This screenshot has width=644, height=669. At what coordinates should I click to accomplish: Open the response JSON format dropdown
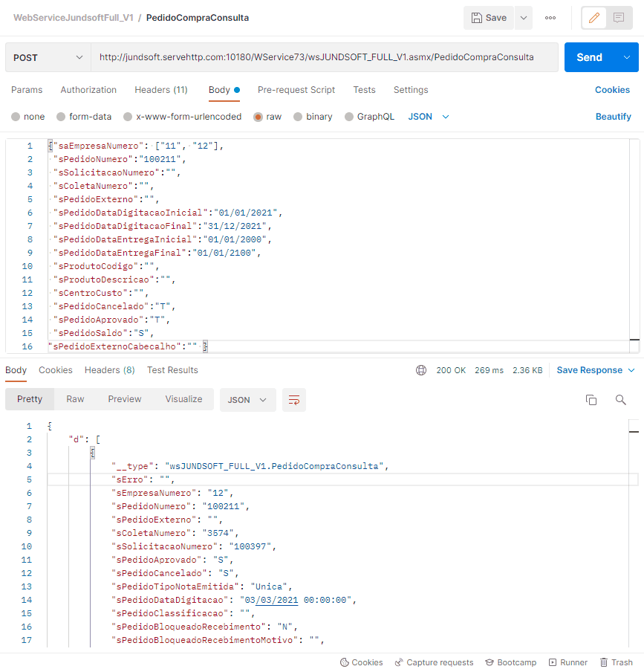[247, 400]
